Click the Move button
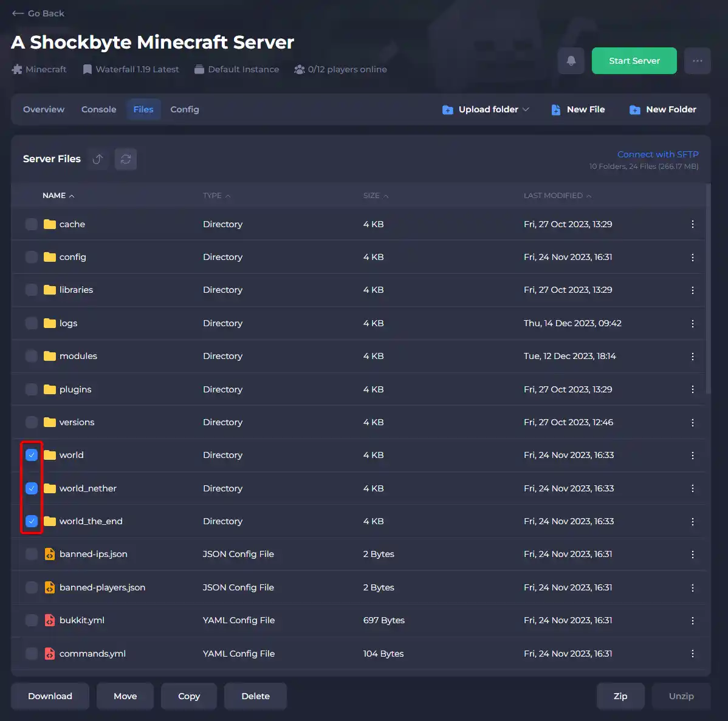This screenshot has height=721, width=728. click(125, 696)
